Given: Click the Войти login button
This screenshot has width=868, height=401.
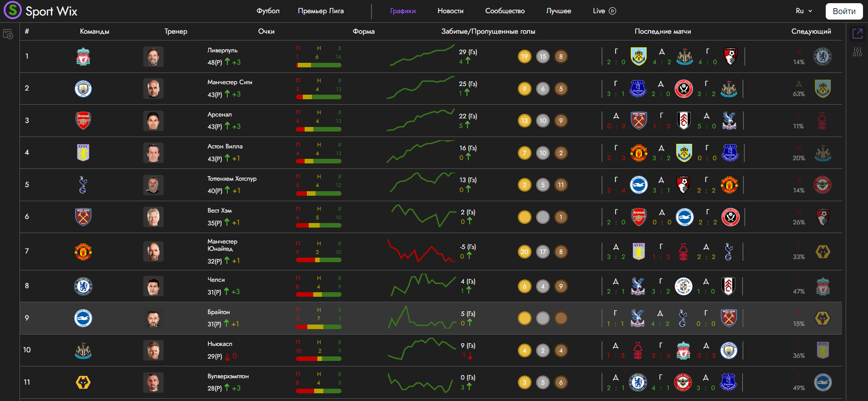Looking at the screenshot, I should (x=844, y=11).
